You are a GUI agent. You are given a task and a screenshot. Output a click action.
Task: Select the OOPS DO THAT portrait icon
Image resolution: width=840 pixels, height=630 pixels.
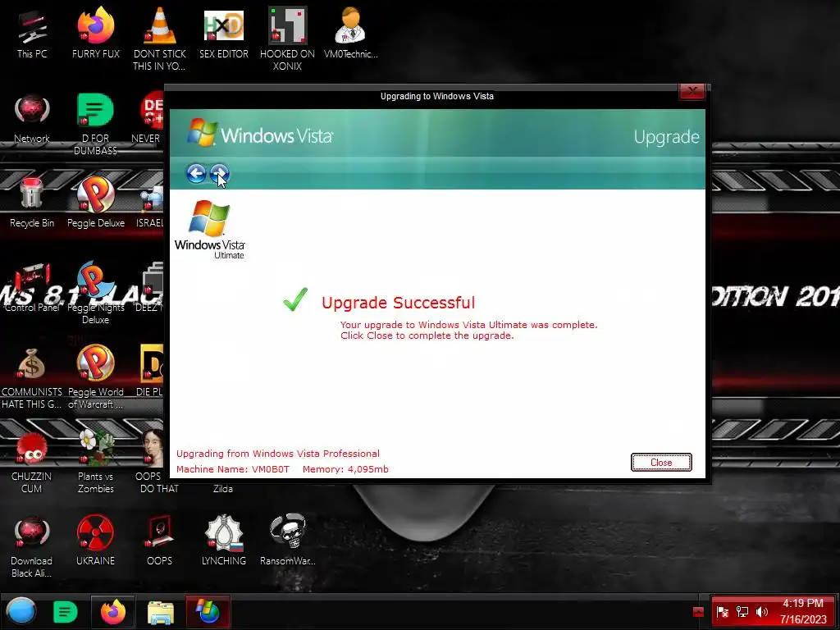pyautogui.click(x=155, y=462)
